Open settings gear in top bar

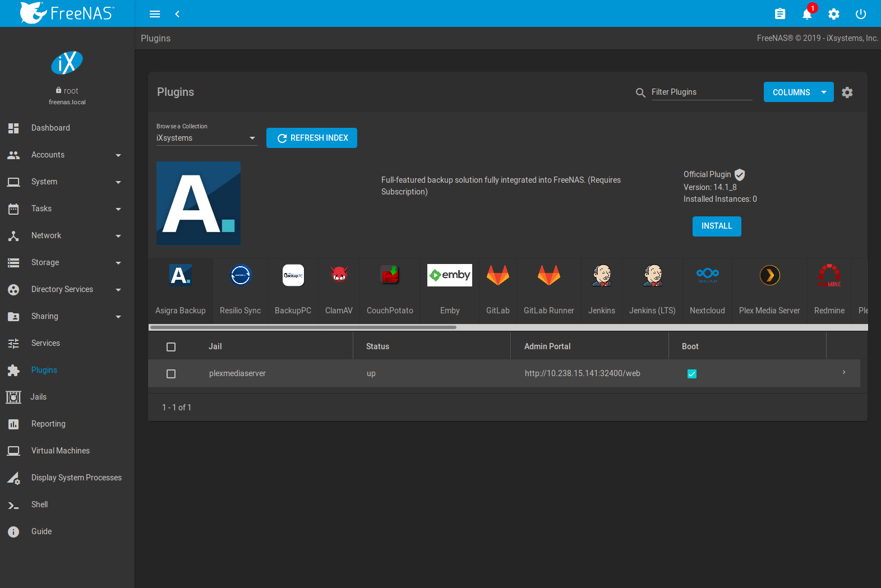834,14
